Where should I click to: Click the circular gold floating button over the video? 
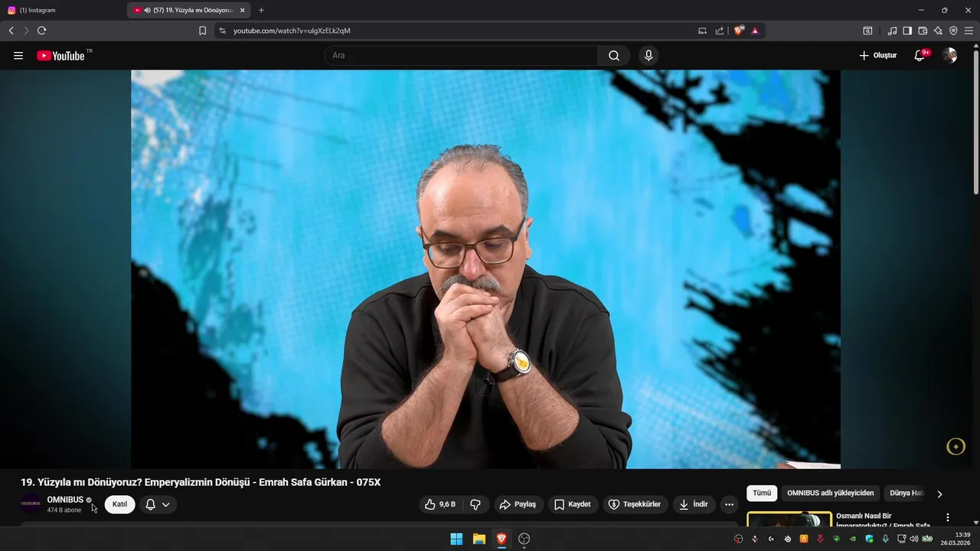point(955,447)
